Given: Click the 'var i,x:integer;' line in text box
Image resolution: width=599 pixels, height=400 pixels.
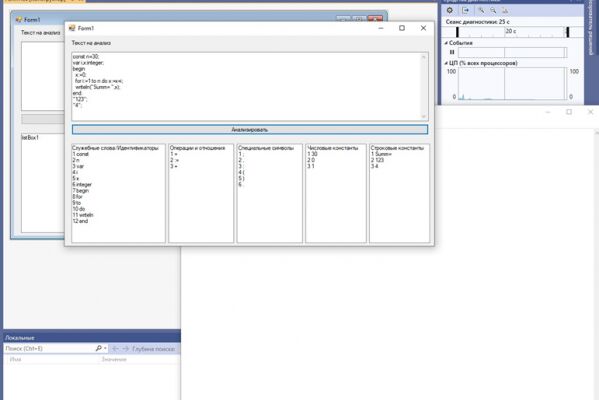Looking at the screenshot, I should (88, 63).
